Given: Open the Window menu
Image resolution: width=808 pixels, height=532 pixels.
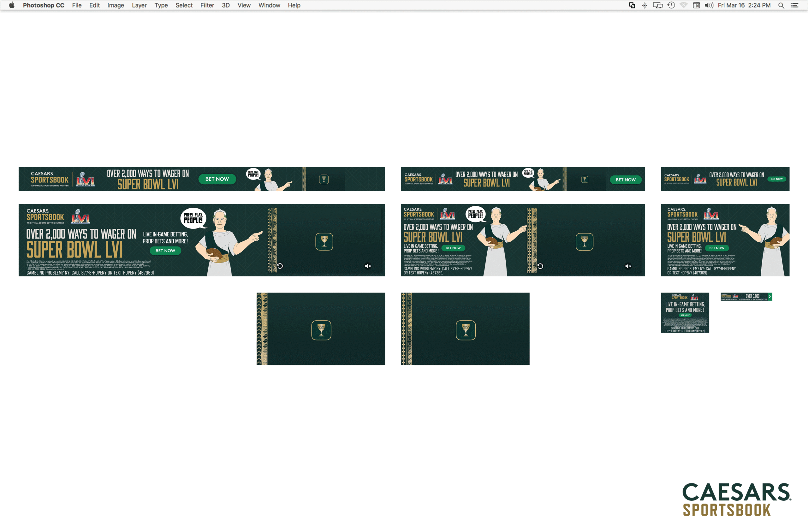Looking at the screenshot, I should tap(269, 5).
